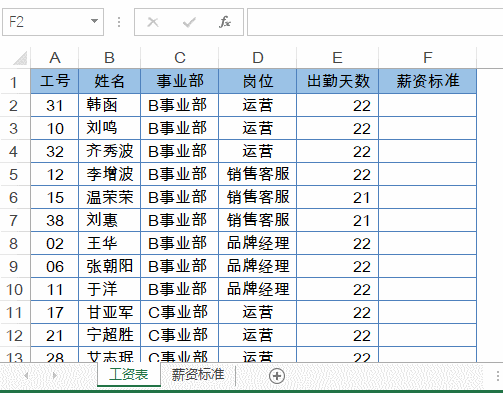Select the 工资表 sheet tab
Image resolution: width=503 pixels, height=393 pixels.
(129, 374)
